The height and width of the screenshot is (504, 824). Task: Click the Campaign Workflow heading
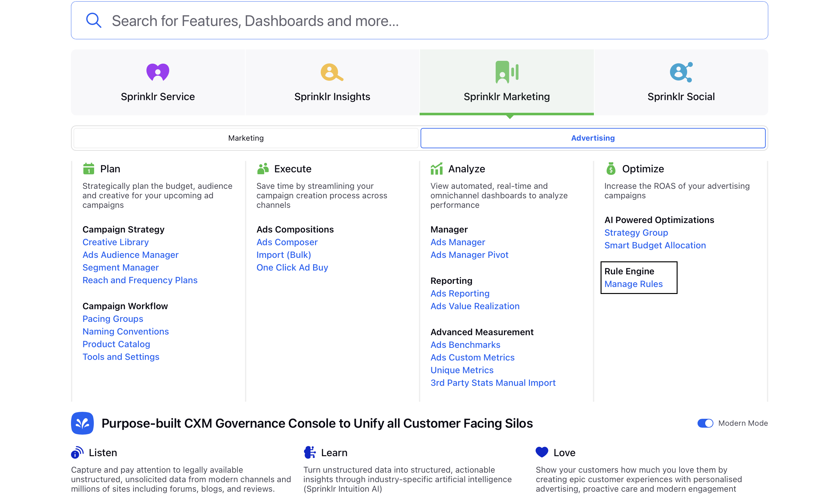pyautogui.click(x=125, y=306)
